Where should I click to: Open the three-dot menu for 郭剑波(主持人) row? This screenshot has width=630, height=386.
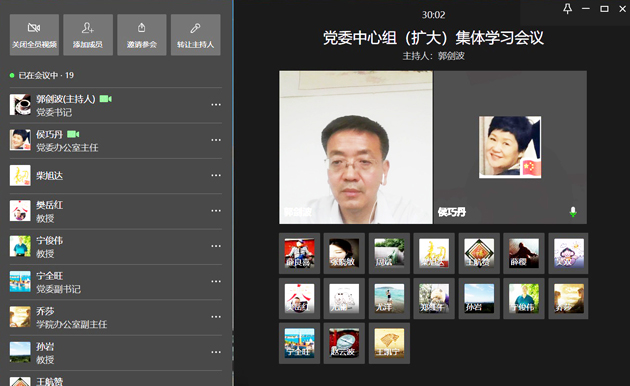[x=216, y=105]
